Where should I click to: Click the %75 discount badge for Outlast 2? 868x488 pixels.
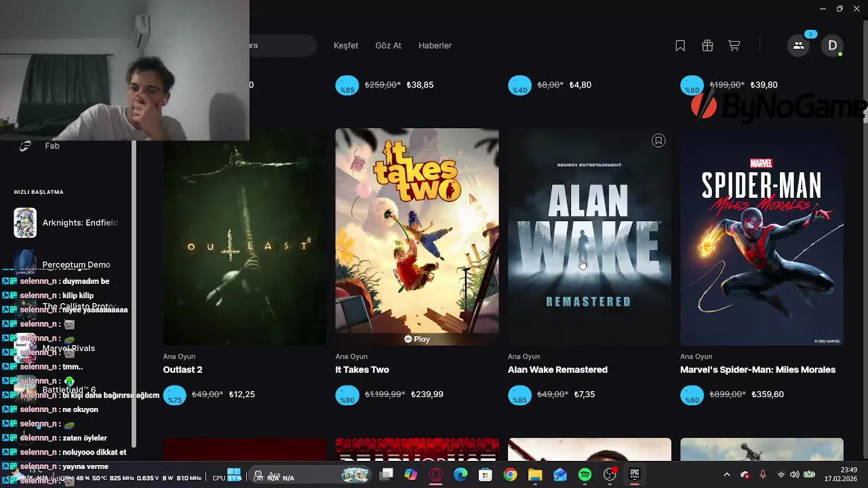pyautogui.click(x=175, y=395)
